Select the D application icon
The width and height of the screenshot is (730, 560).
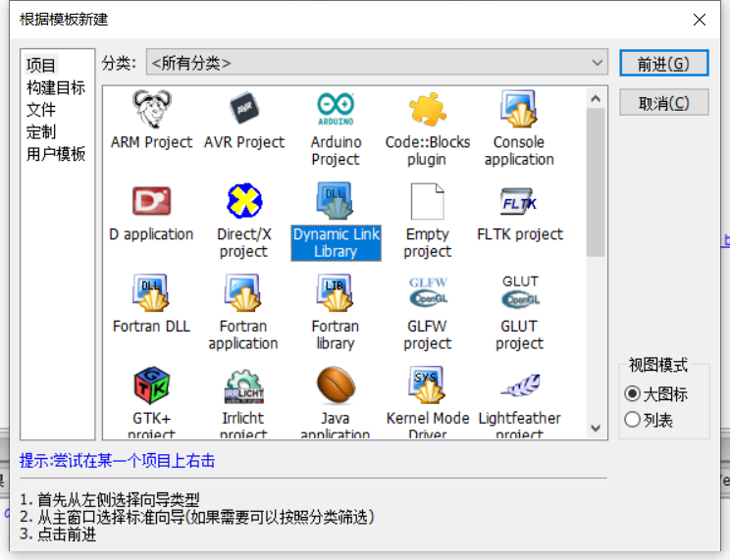[152, 201]
